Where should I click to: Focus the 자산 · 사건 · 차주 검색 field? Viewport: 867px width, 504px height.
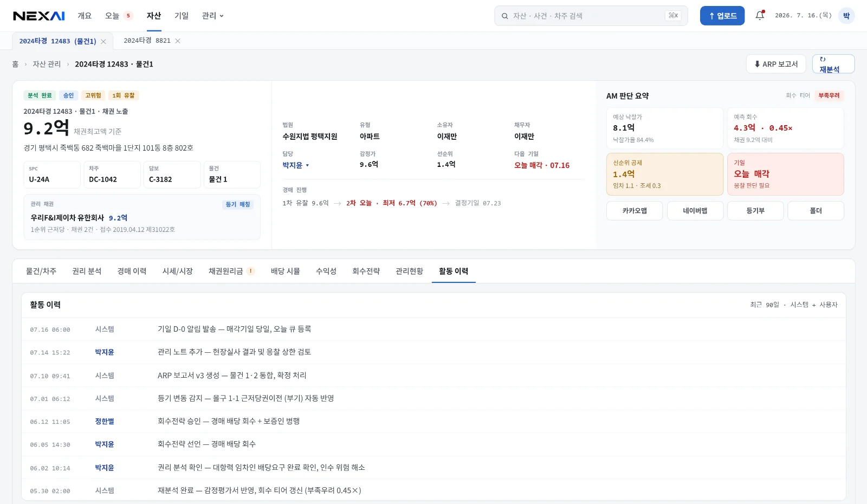(591, 16)
